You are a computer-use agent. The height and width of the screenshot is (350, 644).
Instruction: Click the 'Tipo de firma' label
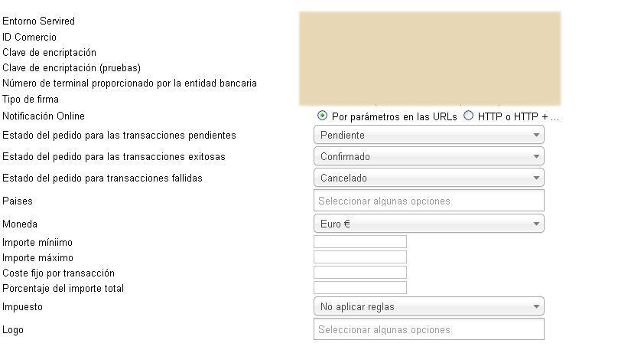click(31, 99)
